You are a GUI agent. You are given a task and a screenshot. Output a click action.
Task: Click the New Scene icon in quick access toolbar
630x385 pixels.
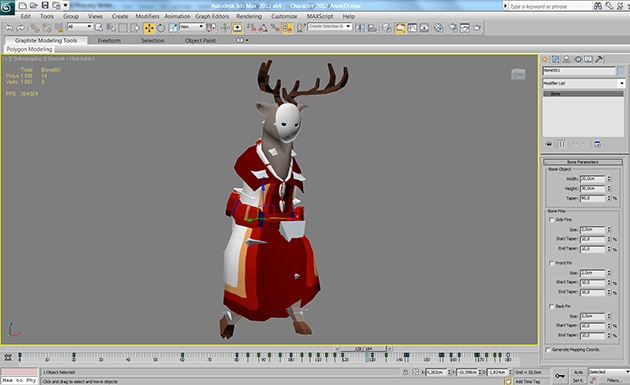point(23,6)
